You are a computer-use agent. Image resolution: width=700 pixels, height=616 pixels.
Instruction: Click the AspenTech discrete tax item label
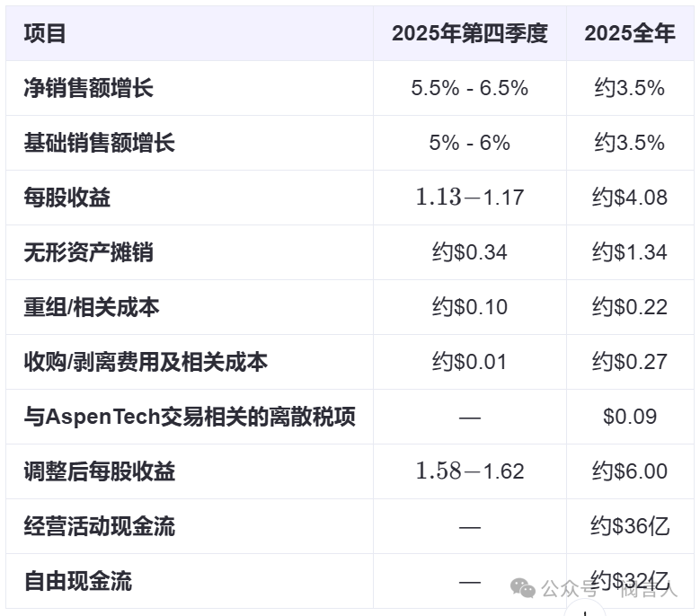point(190,417)
